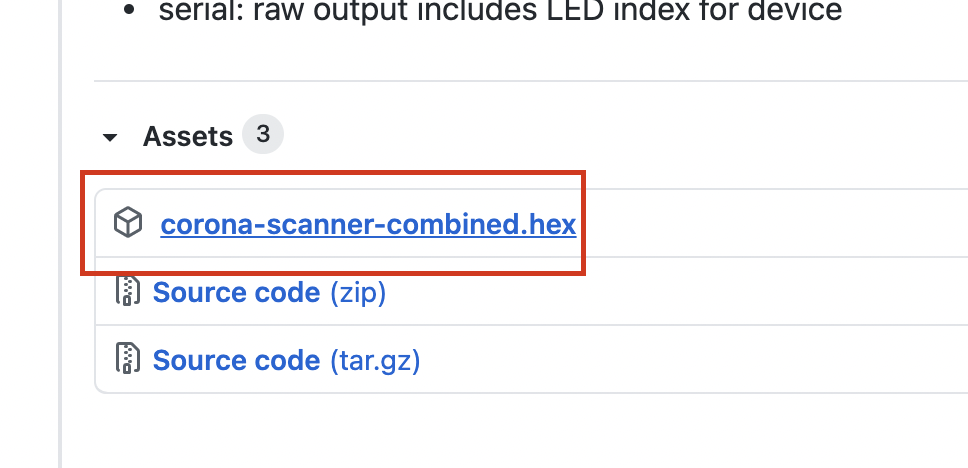The height and width of the screenshot is (468, 968).
Task: Click empty space in the zip asset row
Action: [680, 292]
